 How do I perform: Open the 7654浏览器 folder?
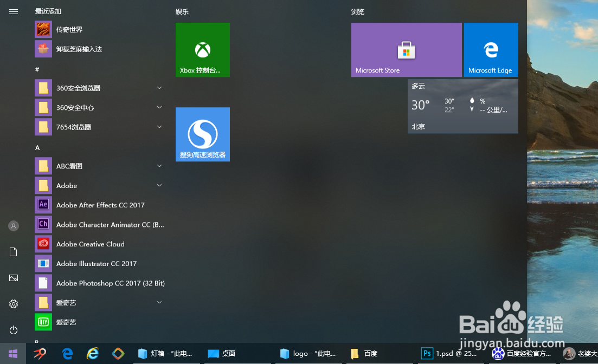[x=99, y=127]
